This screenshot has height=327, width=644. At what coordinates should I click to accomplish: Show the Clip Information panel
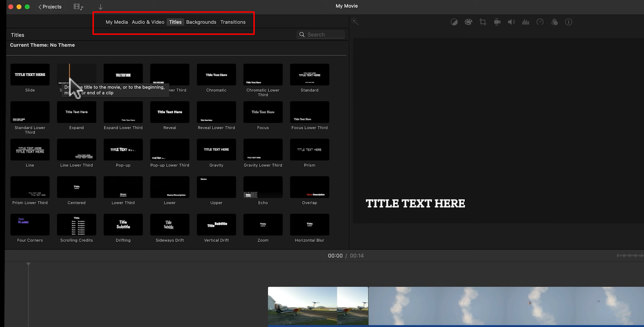(569, 22)
